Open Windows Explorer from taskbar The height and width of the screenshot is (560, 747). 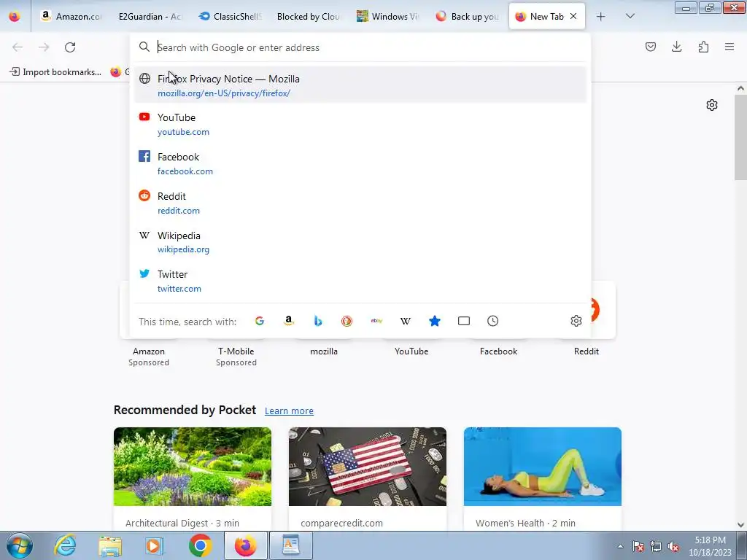(x=110, y=545)
